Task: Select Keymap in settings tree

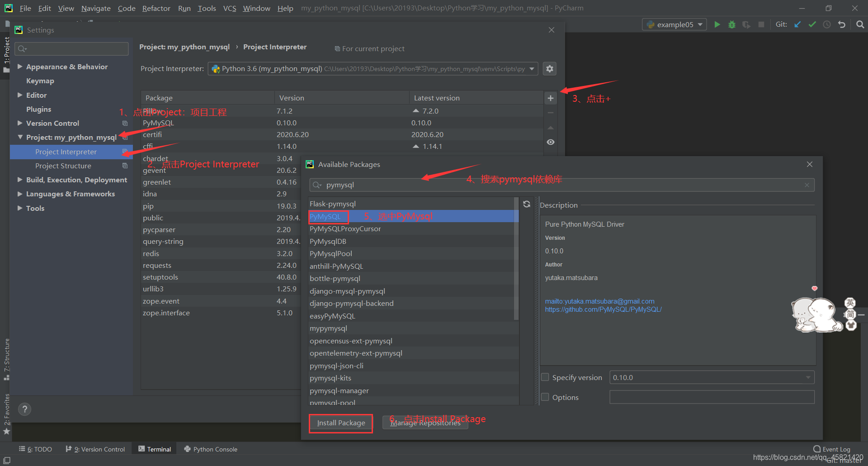Action: click(x=40, y=81)
